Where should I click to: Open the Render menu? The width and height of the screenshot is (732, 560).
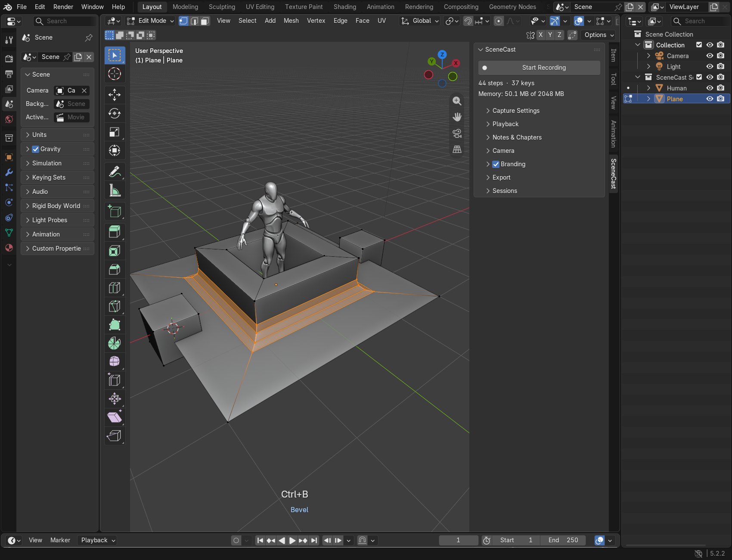(x=63, y=7)
